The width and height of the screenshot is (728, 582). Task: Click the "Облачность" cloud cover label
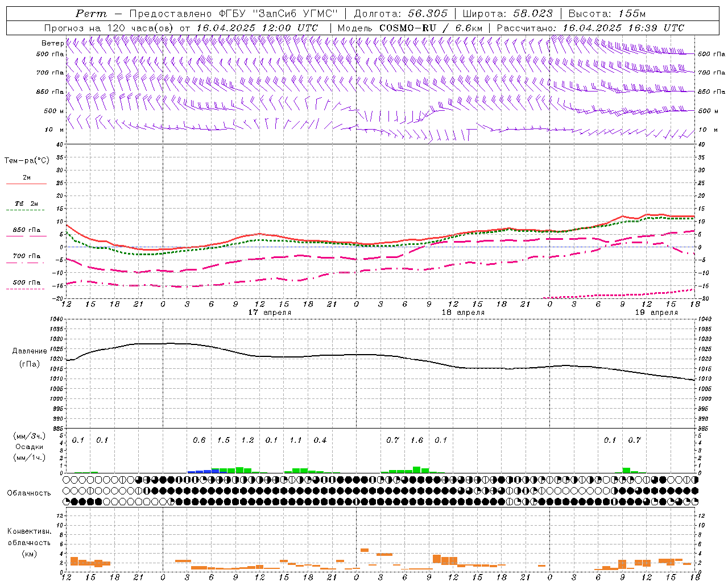tap(29, 493)
